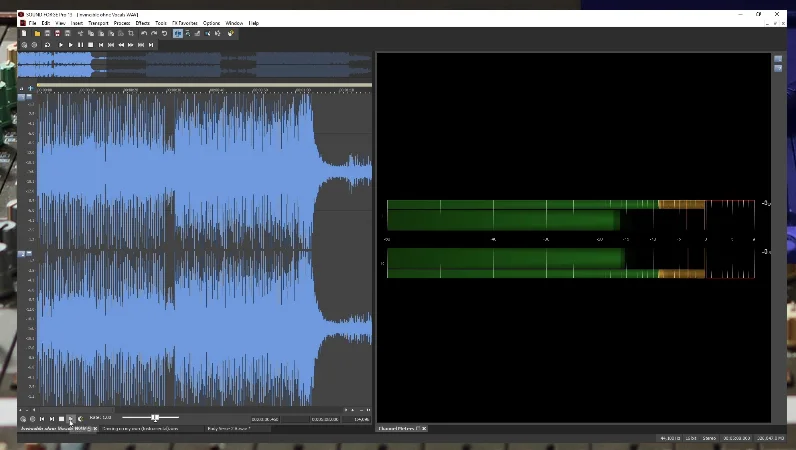Screen dimensions: 796x450
Task: Jump to end in the top transport bar
Action: (151, 45)
